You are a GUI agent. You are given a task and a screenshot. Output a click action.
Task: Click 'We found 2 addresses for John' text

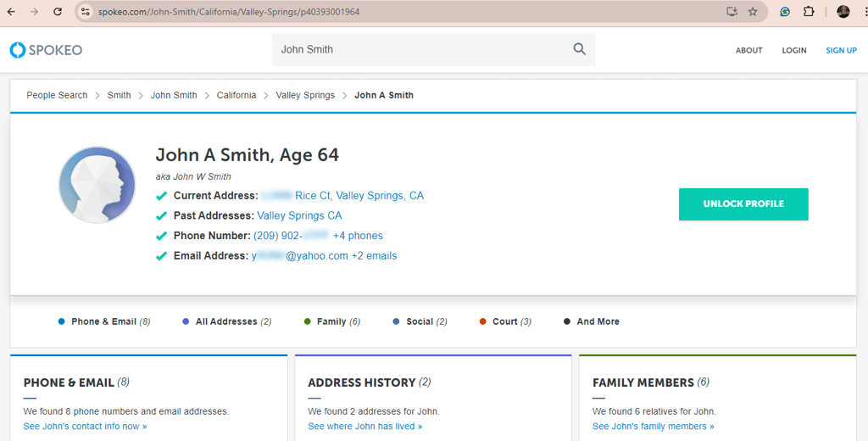pos(374,411)
